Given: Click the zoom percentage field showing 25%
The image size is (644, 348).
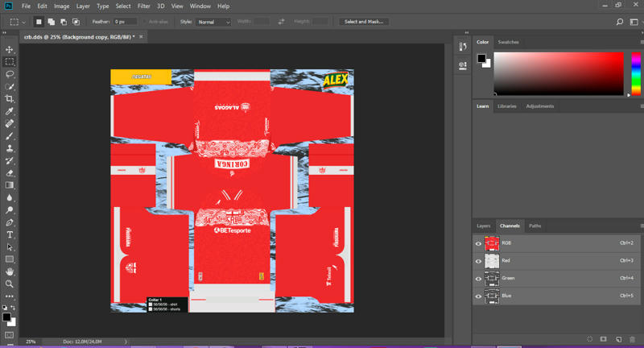Looking at the screenshot, I should point(31,342).
